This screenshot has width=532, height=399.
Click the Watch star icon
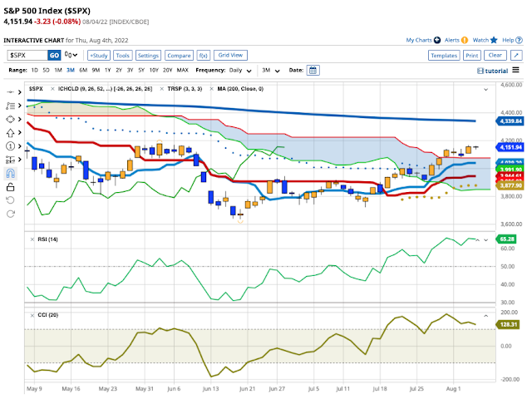click(x=494, y=40)
